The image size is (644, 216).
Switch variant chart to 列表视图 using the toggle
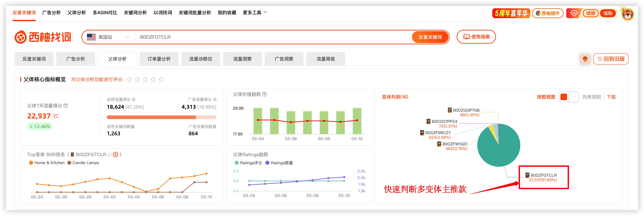(x=574, y=97)
